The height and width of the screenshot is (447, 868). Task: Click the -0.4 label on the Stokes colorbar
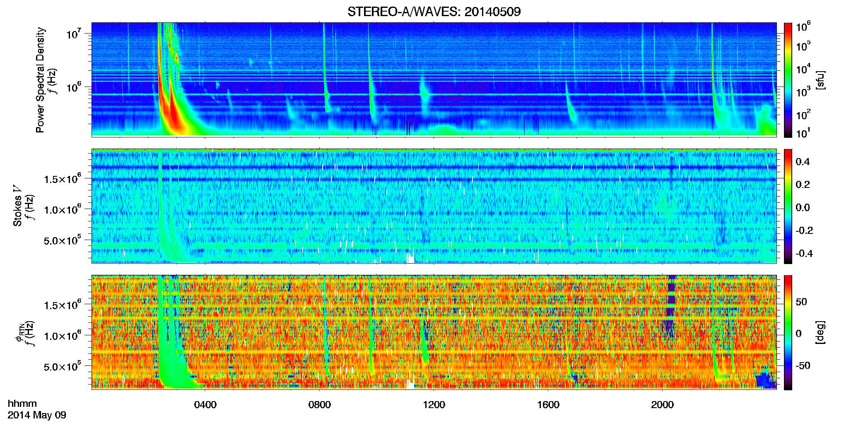pyautogui.click(x=804, y=253)
